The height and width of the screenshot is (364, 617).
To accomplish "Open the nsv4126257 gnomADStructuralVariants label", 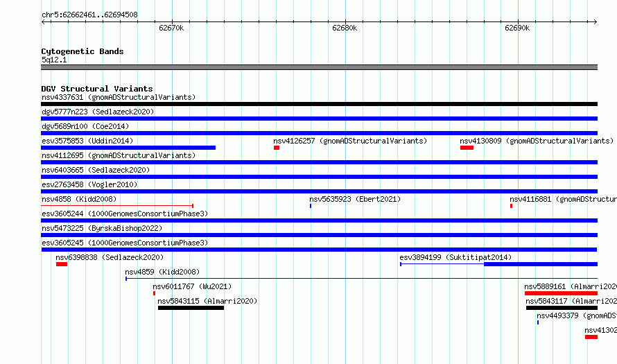I will tap(350, 141).
